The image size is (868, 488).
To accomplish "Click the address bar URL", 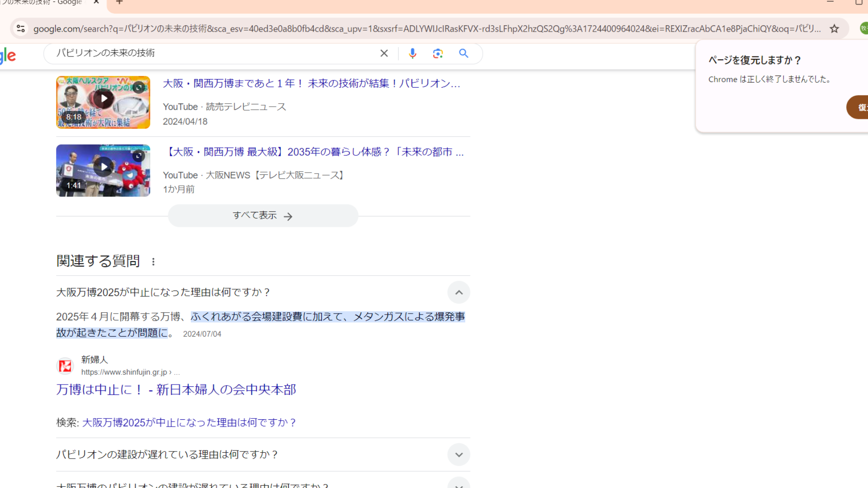I will [427, 29].
